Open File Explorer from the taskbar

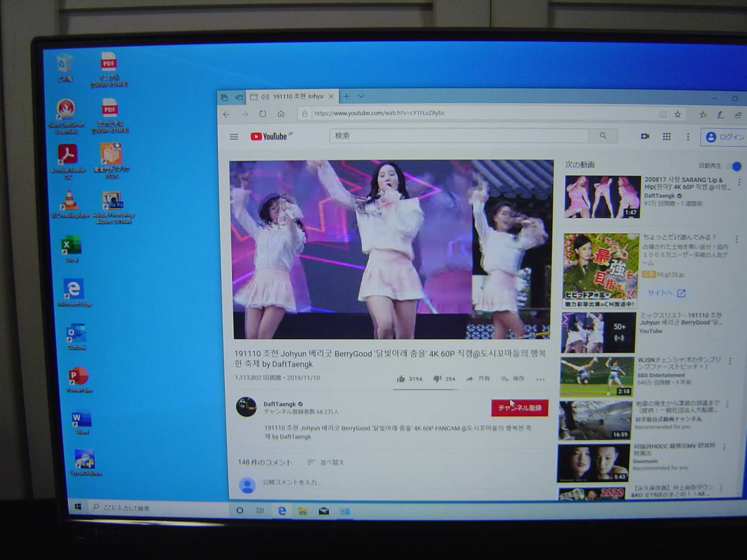pos(303,511)
